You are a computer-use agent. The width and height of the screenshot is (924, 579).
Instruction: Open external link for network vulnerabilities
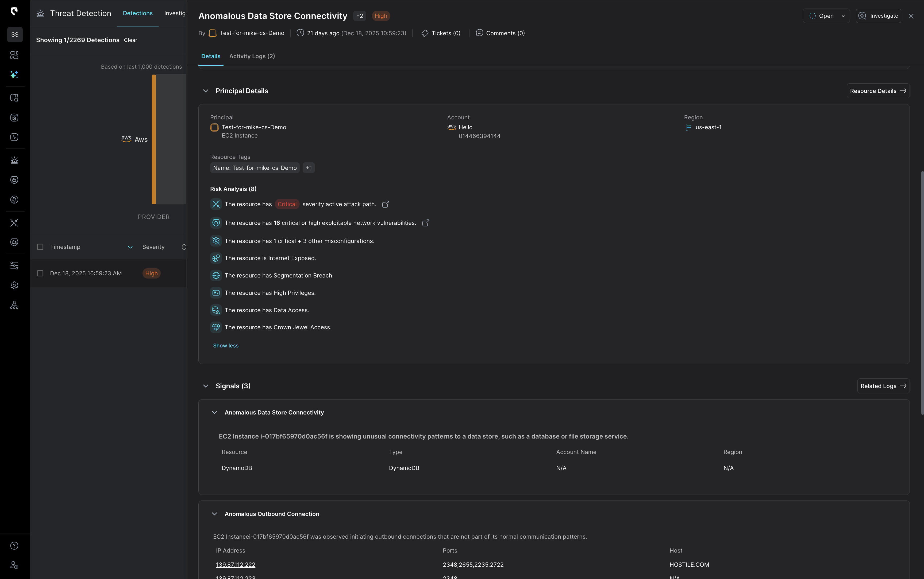coord(425,223)
